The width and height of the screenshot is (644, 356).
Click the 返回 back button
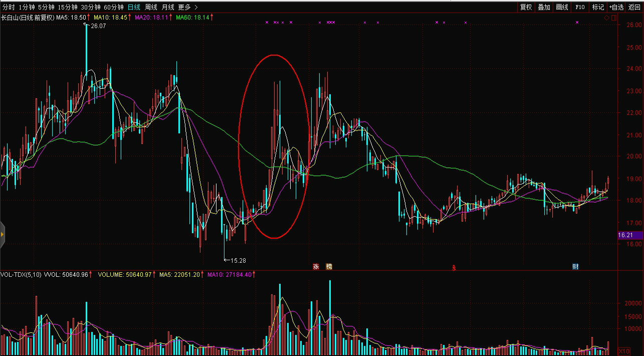click(634, 7)
